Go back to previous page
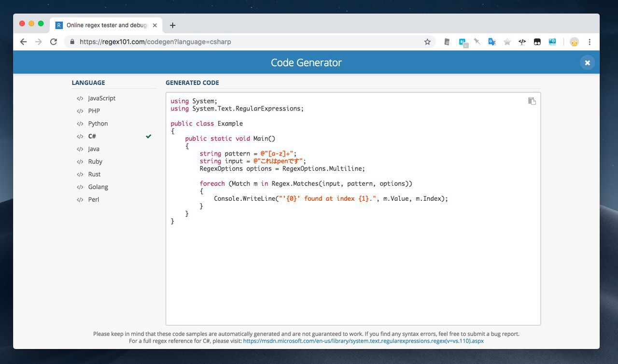Viewport: 618px width, 364px height. pos(23,42)
